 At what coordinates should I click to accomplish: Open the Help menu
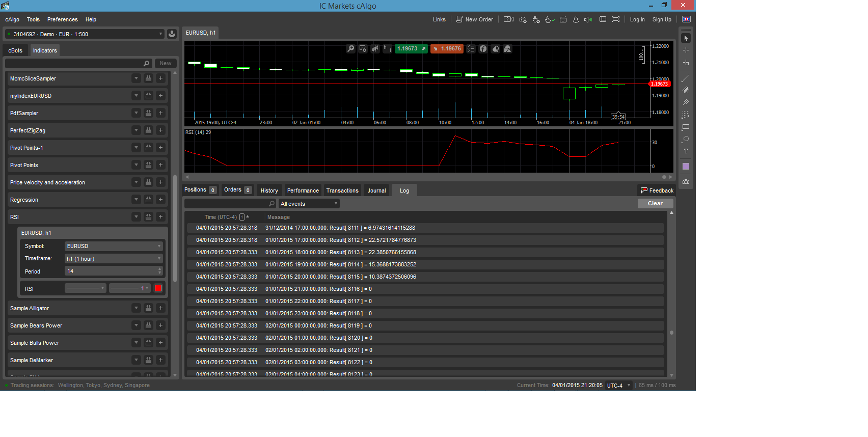pyautogui.click(x=91, y=19)
